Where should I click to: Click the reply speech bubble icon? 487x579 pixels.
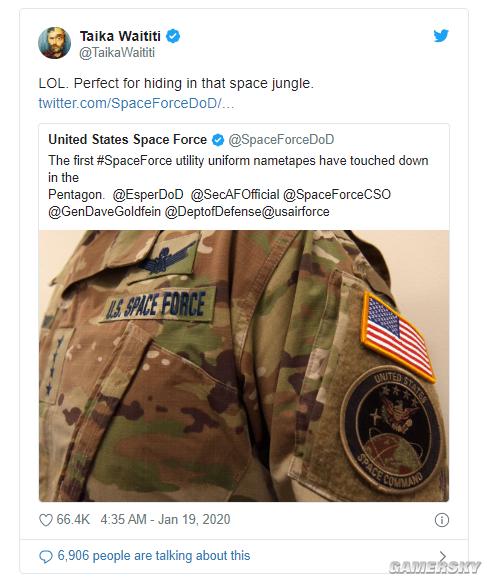pyautogui.click(x=46, y=556)
